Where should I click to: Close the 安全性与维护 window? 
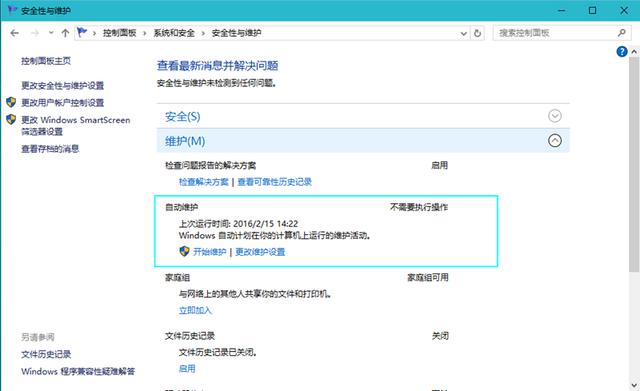624,11
